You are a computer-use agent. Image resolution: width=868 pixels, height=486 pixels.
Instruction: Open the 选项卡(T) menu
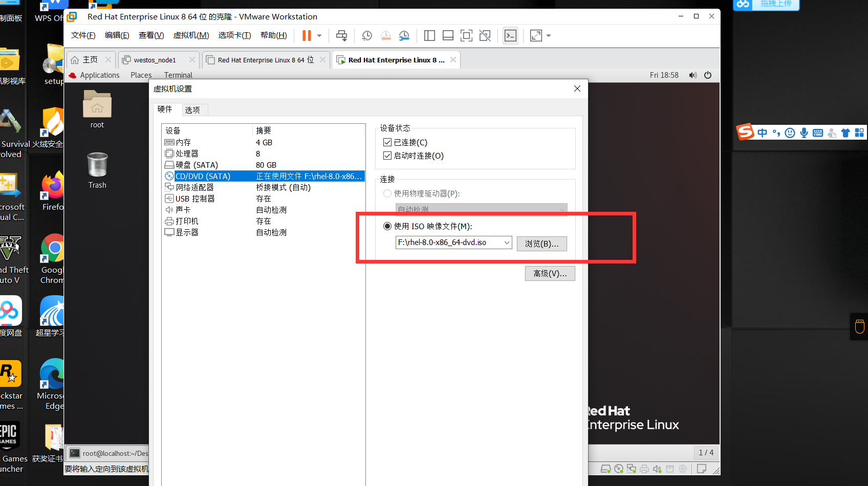(x=234, y=35)
